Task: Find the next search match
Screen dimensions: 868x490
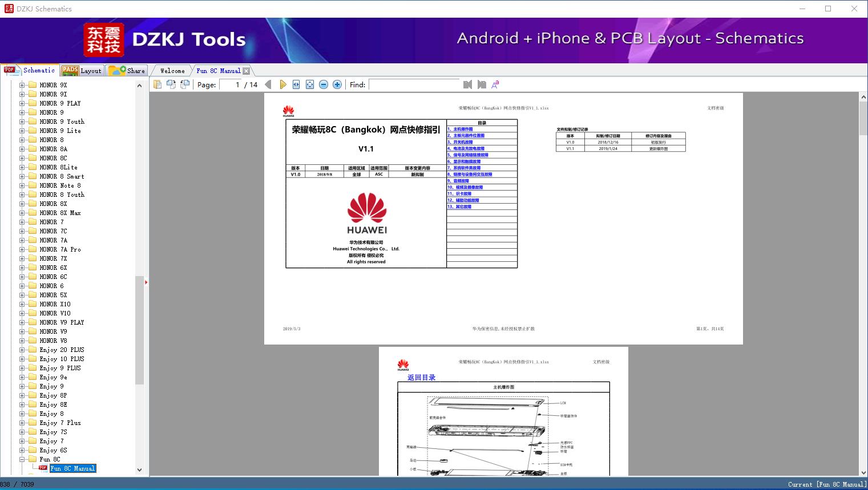Action: (x=482, y=84)
